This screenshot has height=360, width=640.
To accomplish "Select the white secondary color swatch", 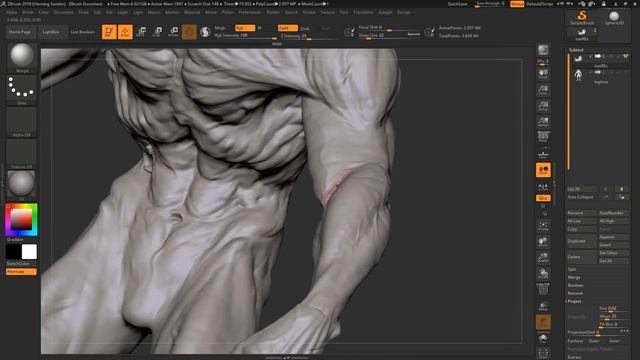I will pos(29,252).
